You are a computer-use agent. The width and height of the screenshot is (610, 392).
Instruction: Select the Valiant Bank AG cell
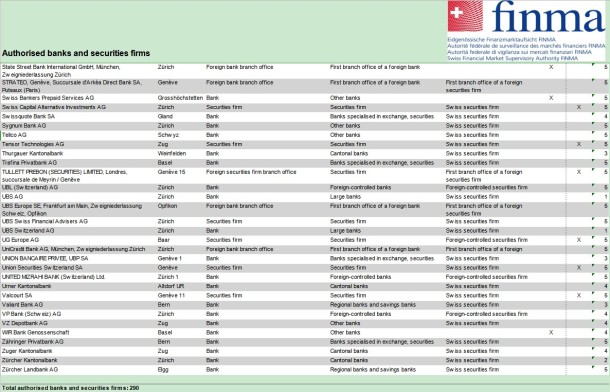[22, 305]
